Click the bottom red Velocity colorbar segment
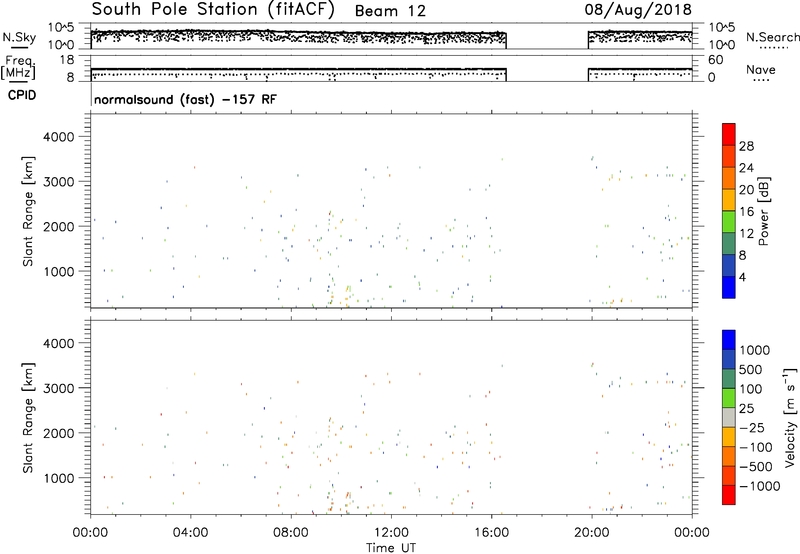The width and height of the screenshot is (800, 554). (x=729, y=495)
